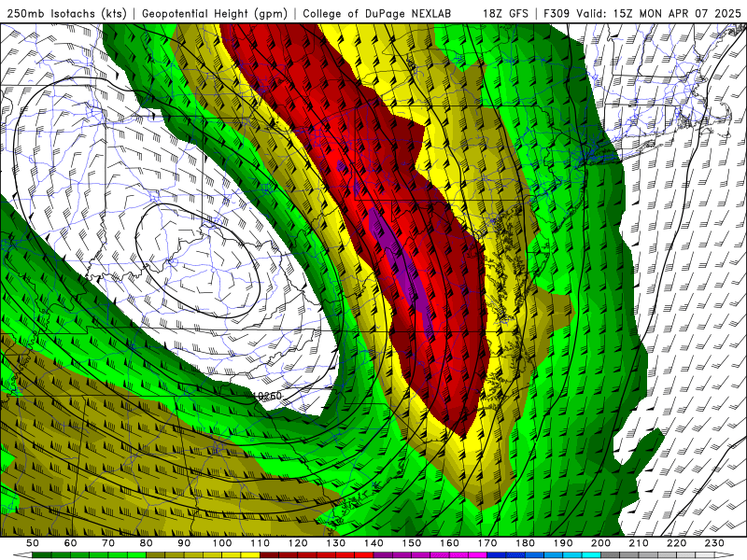Screen dimensions: 747x560
Task: Click the "250mb Isotachs (kts)" title text
Action: click(x=66, y=14)
